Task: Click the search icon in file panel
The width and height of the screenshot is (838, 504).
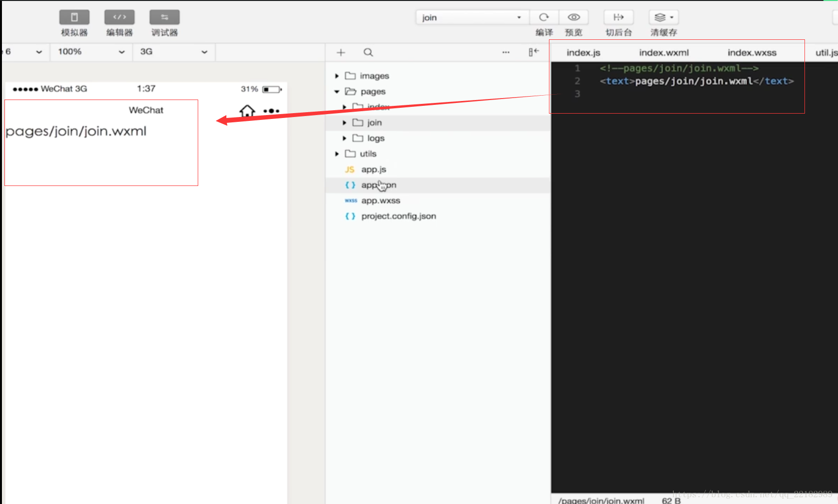Action: click(368, 52)
